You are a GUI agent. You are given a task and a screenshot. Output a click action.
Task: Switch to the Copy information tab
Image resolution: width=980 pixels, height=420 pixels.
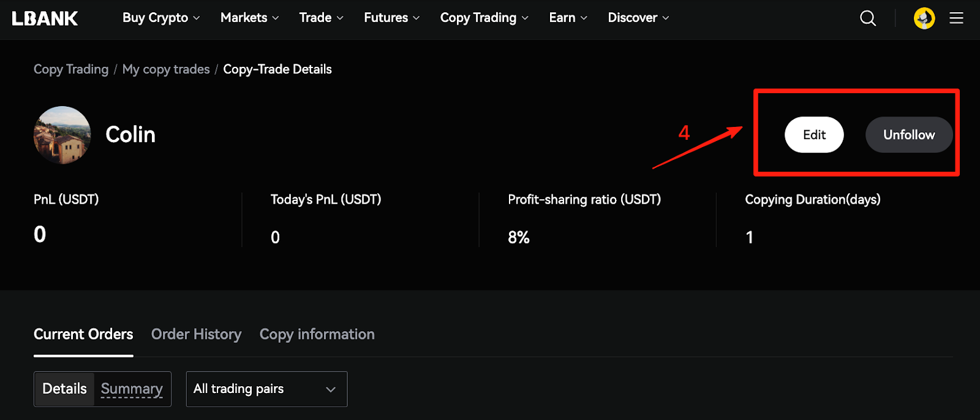(317, 334)
